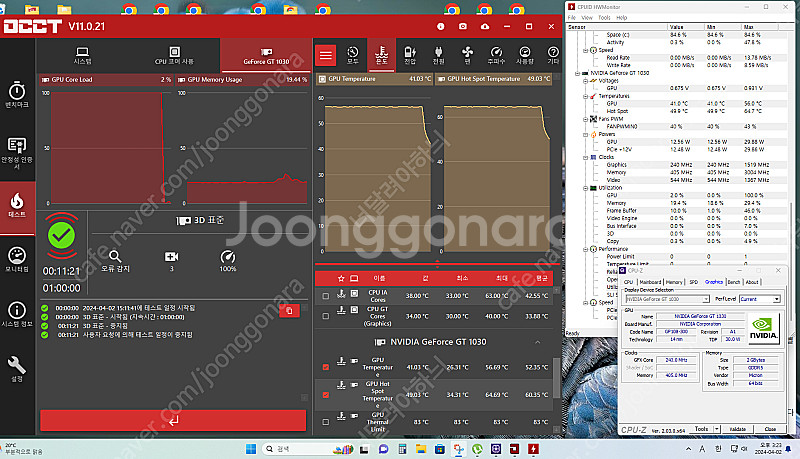The width and height of the screenshot is (800, 459).
Task: Copy the test log with red copy button
Action: (289, 311)
